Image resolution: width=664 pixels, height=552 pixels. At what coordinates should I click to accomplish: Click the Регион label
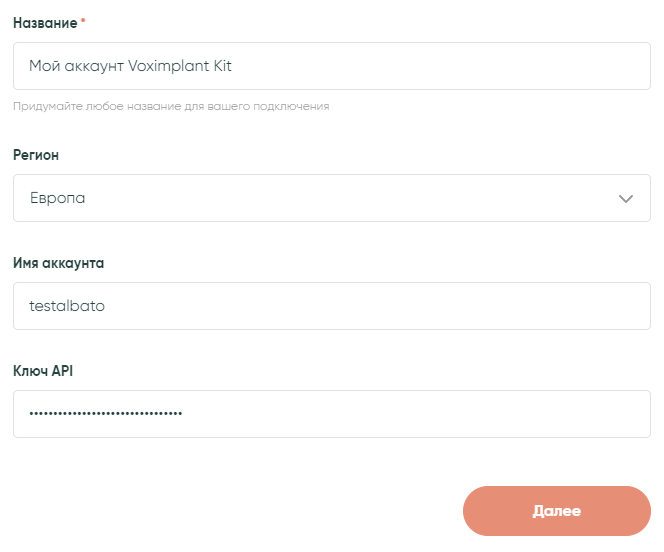[x=36, y=155]
